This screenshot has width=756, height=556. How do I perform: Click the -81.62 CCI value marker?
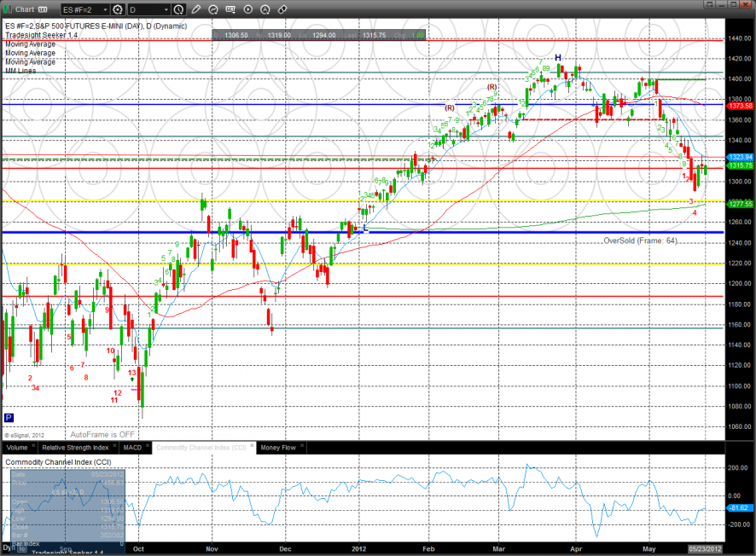pyautogui.click(x=740, y=508)
